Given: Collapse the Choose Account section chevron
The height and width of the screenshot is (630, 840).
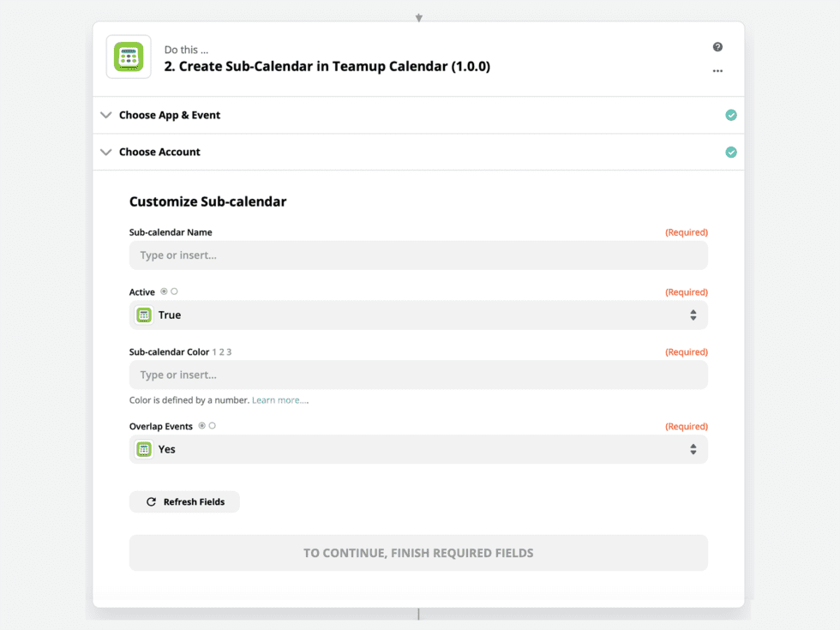Looking at the screenshot, I should pos(105,152).
